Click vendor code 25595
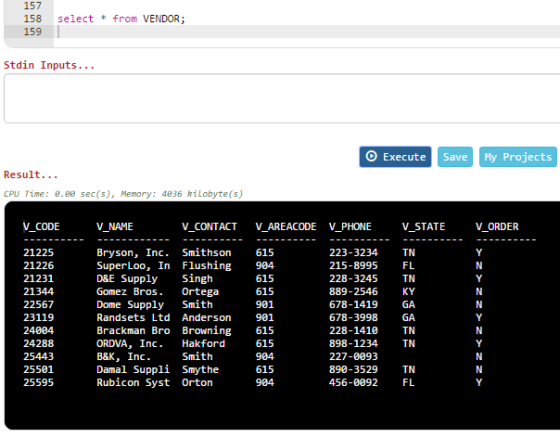The image size is (560, 438). [39, 382]
